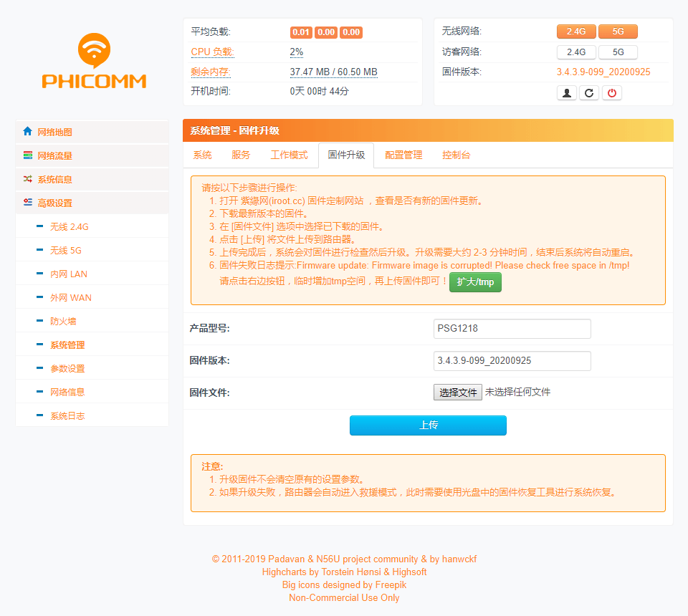Open the 参数设置 page
Viewport: 688px width, 616px height.
coord(92,368)
